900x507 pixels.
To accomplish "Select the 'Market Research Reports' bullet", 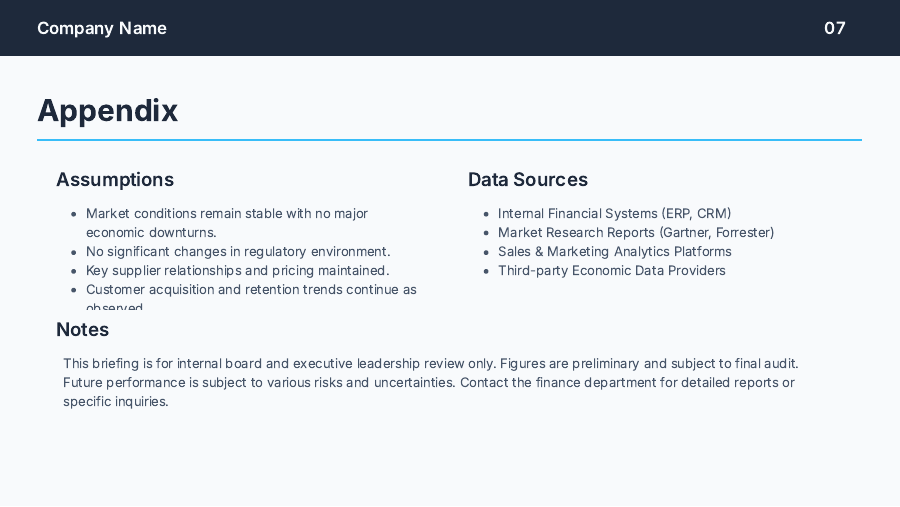I will [x=635, y=233].
